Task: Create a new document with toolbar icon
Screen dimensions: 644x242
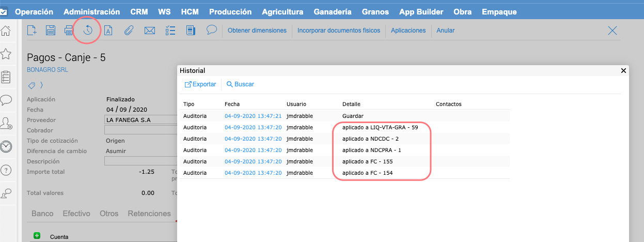Action: click(x=32, y=31)
